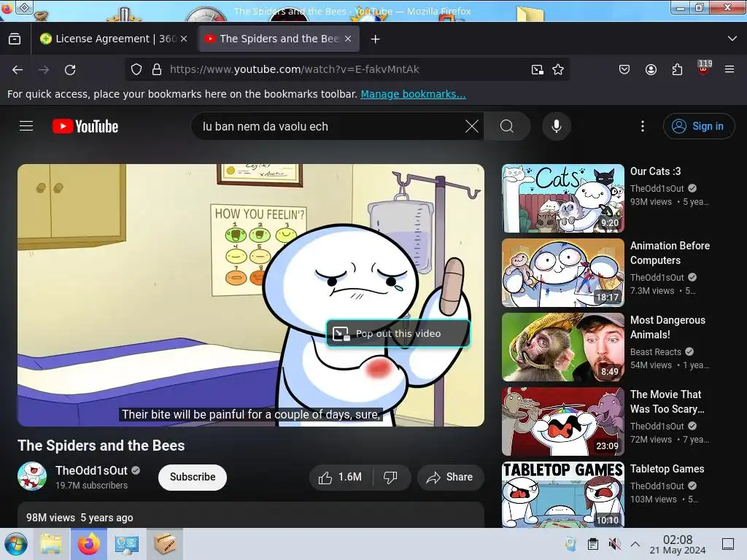Viewport: 747px width, 560px height.
Task: Submit search with magnifier button
Action: tap(507, 126)
